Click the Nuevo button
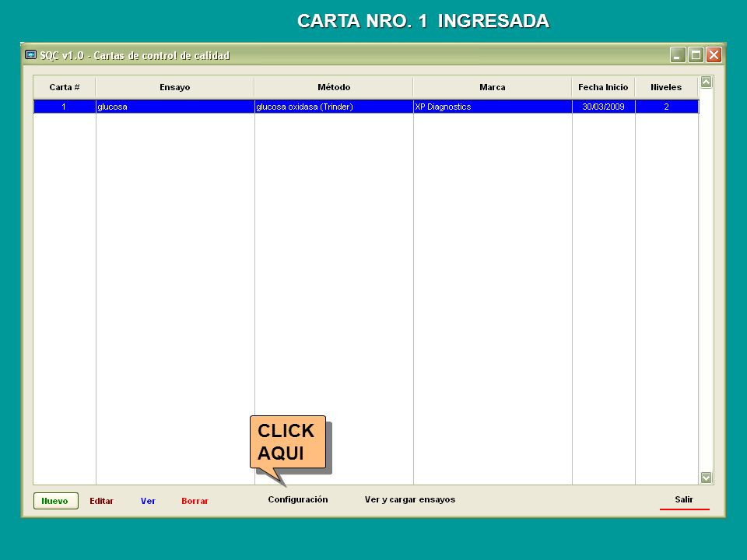Screen dimensions: 747x560 56,500
